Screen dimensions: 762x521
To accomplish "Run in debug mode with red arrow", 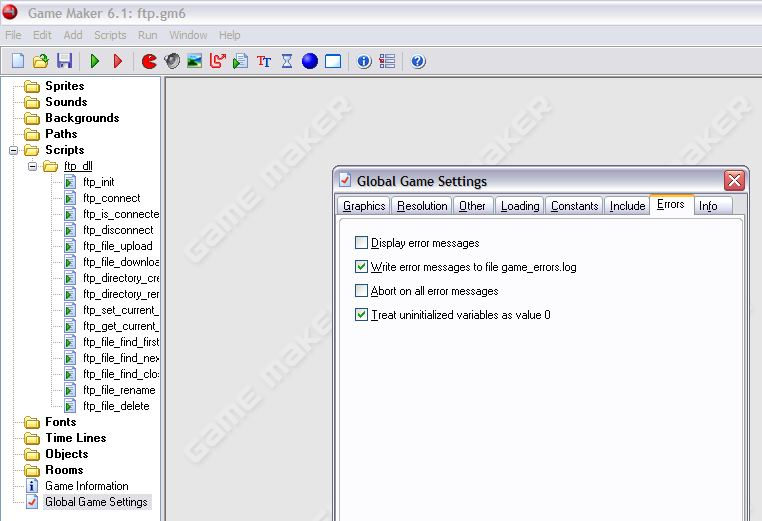I will (x=118, y=61).
